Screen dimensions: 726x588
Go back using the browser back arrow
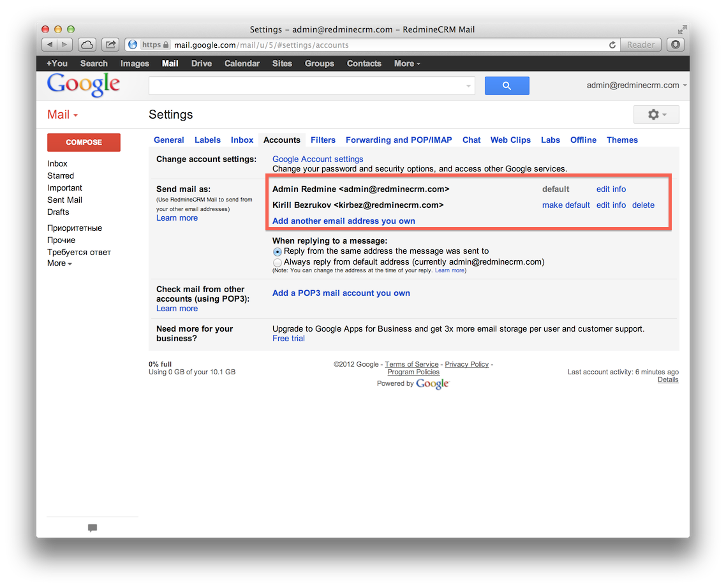(x=49, y=44)
